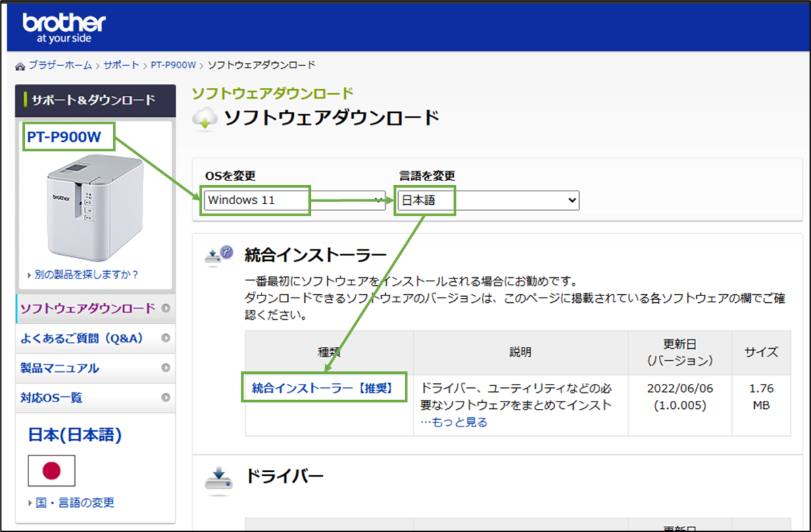Open PT-P900W breadcrumb link

pyautogui.click(x=173, y=65)
